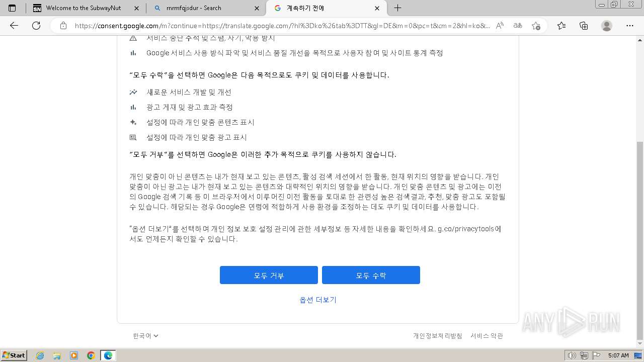
Task: Open the Read aloud icon
Action: (500, 26)
